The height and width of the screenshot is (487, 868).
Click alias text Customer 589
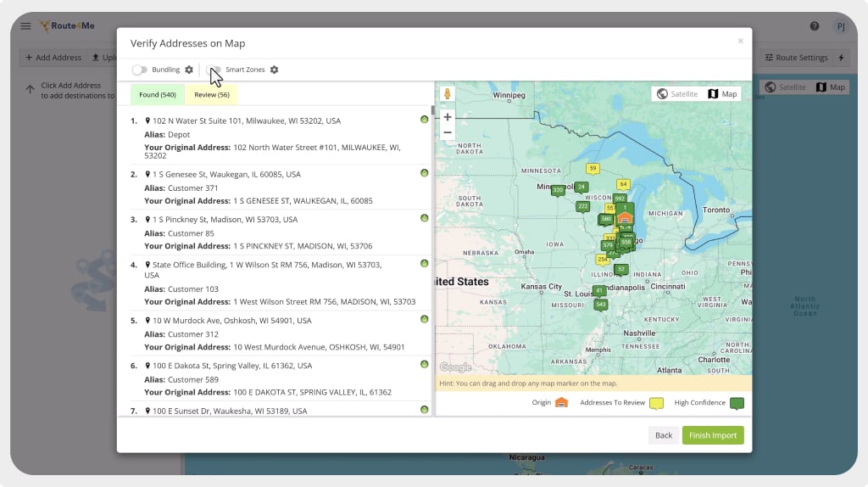[192, 380]
